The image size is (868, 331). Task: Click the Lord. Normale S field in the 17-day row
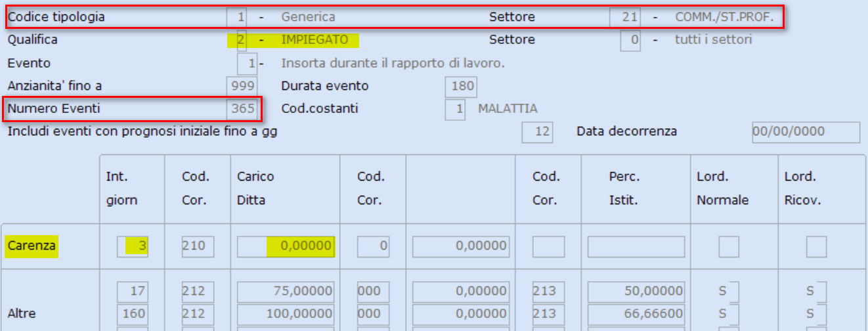(x=727, y=291)
